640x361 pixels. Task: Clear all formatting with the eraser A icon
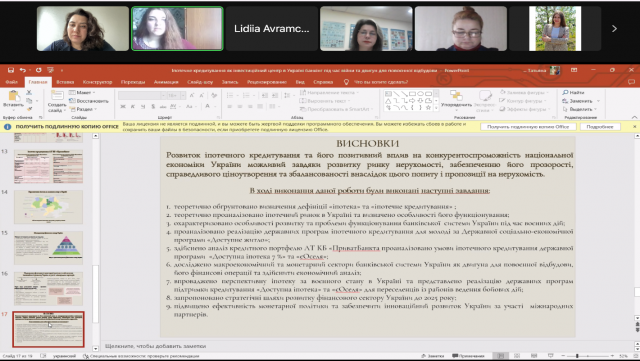(214, 95)
